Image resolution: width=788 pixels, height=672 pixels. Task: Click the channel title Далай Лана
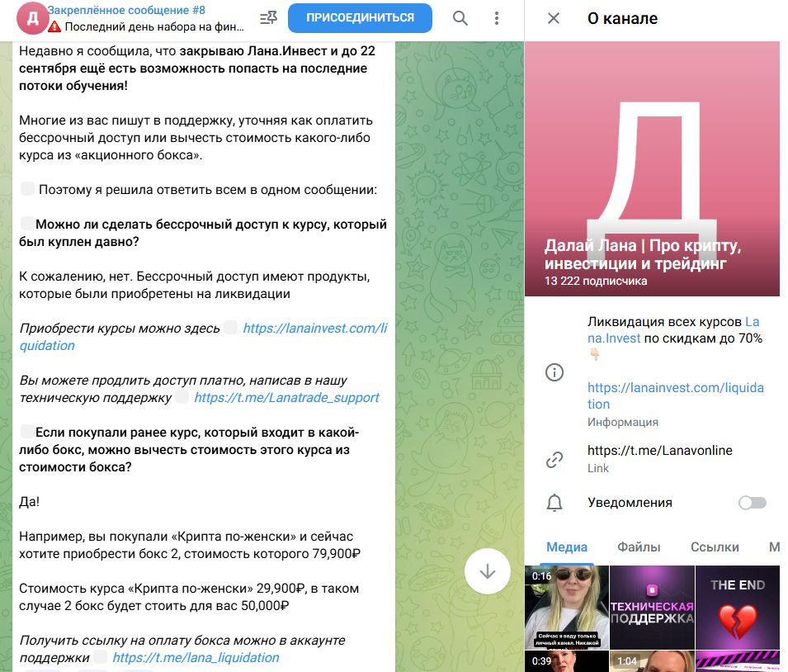click(643, 254)
